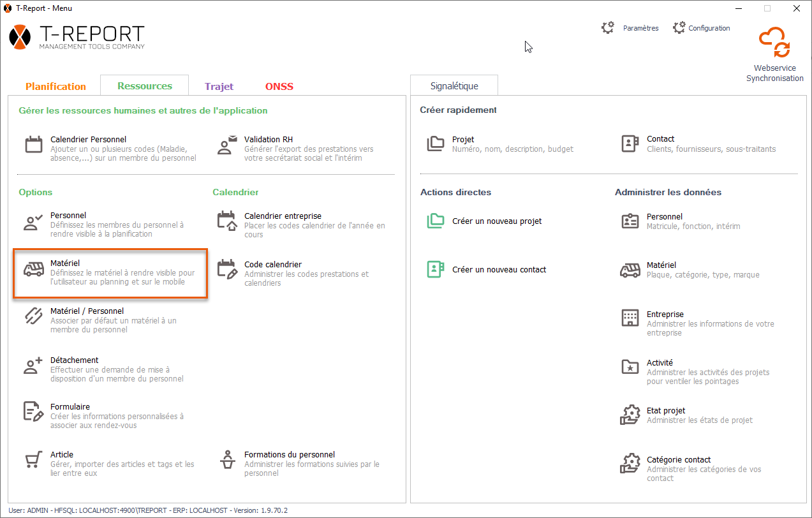Click the Matériel / Personnel link icon
Viewport: 812px width, 518px height.
click(x=34, y=316)
